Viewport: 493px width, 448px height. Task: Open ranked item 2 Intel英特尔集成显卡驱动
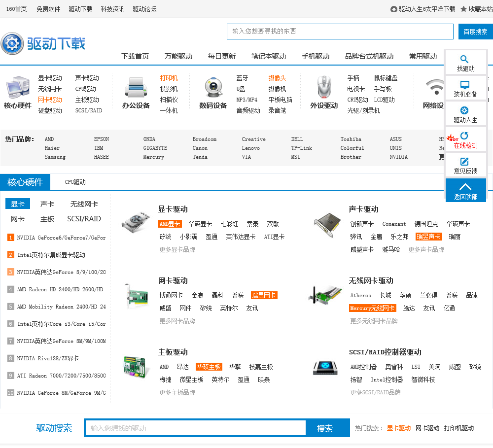pyautogui.click(x=51, y=255)
